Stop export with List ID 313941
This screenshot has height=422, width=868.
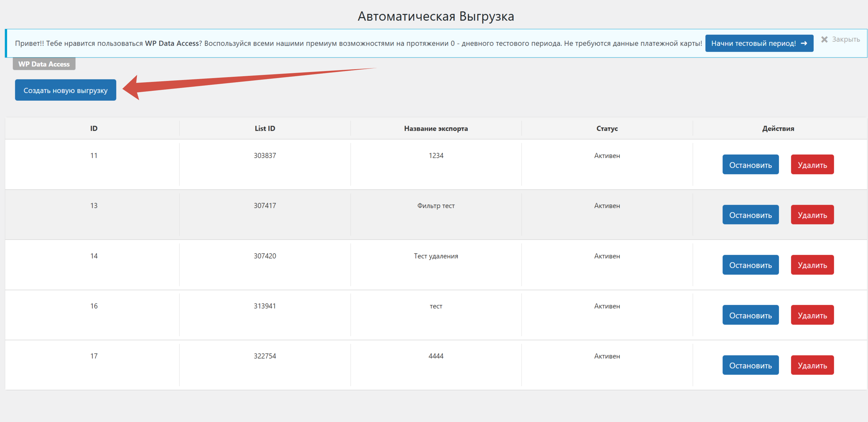coord(750,315)
